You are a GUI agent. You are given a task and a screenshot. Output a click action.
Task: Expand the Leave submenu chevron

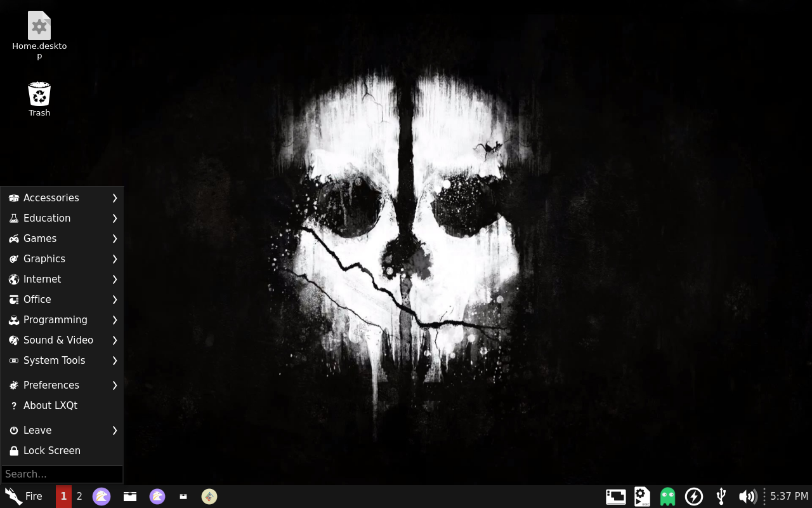coord(115,431)
